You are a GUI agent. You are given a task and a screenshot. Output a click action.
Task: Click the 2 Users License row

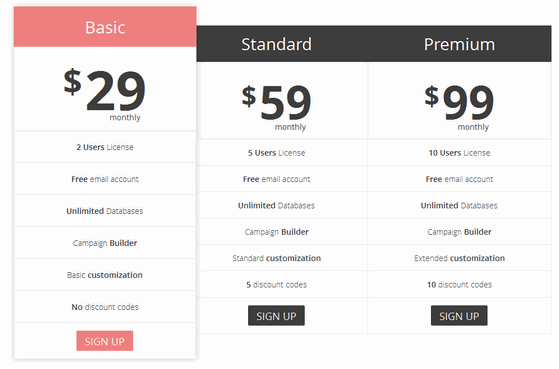[x=105, y=147]
